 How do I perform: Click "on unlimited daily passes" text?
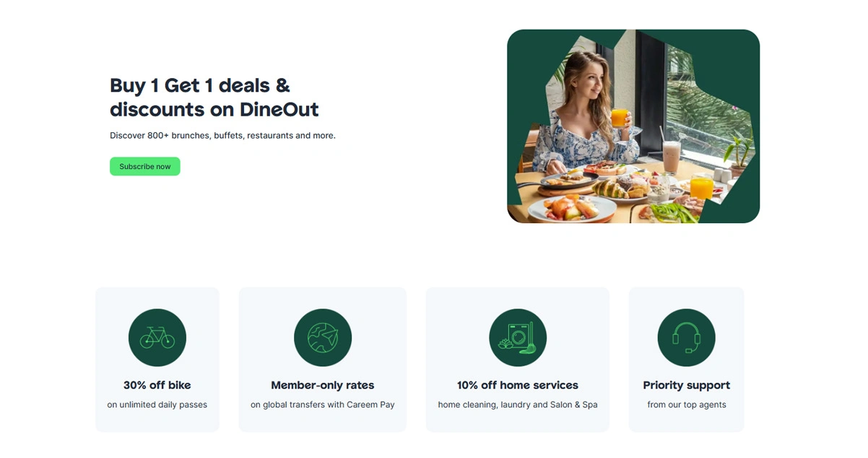[x=157, y=405]
